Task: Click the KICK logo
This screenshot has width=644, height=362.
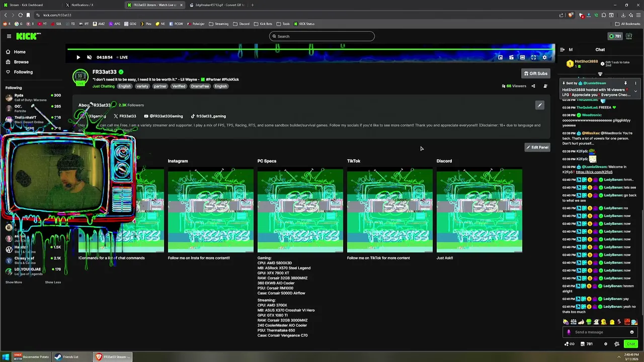Action: (28, 36)
